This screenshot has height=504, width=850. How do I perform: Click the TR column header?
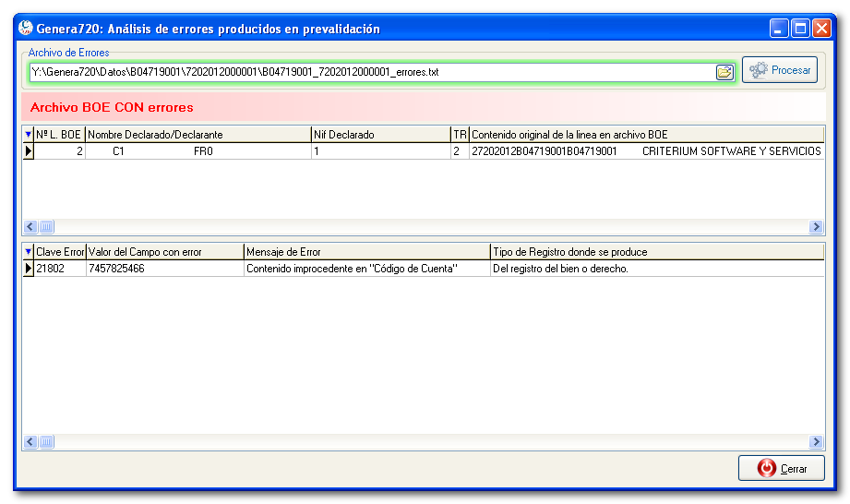[460, 135]
